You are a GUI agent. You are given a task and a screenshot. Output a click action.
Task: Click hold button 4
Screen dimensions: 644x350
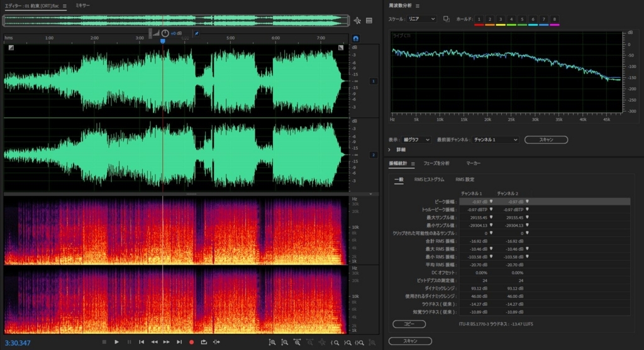[x=511, y=19]
